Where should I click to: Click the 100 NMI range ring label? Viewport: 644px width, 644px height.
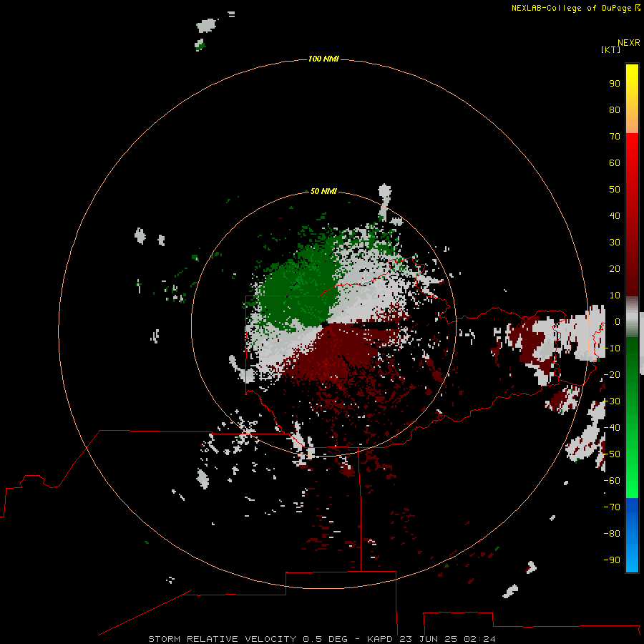click(x=323, y=59)
